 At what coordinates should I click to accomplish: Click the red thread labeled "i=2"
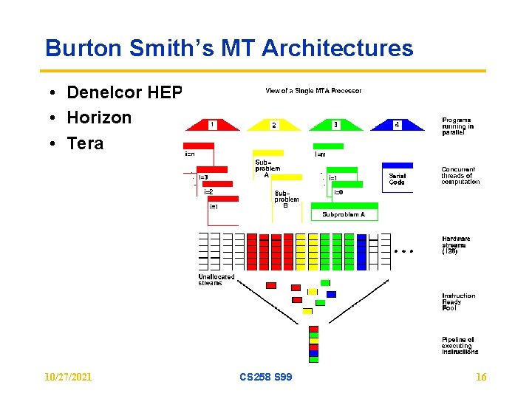(217, 188)
